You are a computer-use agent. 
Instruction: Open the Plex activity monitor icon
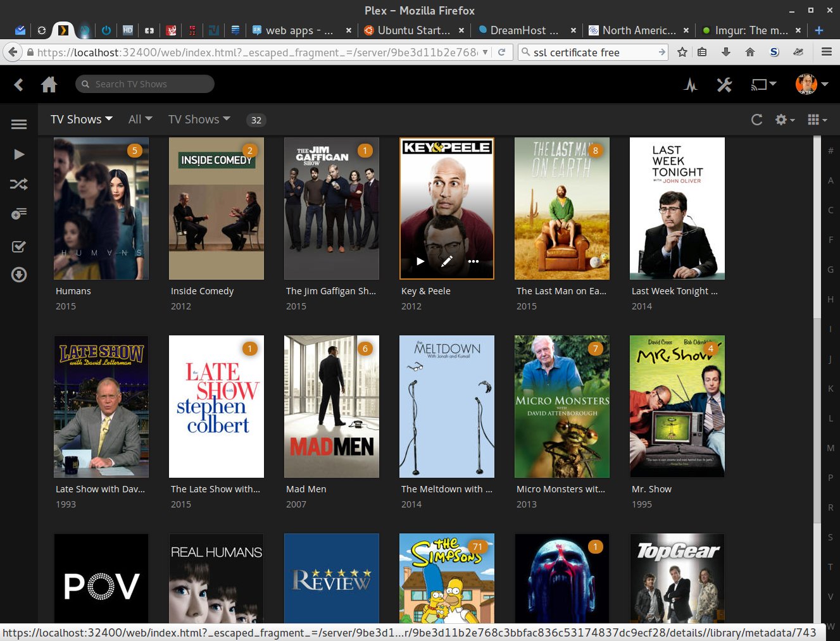coord(691,84)
